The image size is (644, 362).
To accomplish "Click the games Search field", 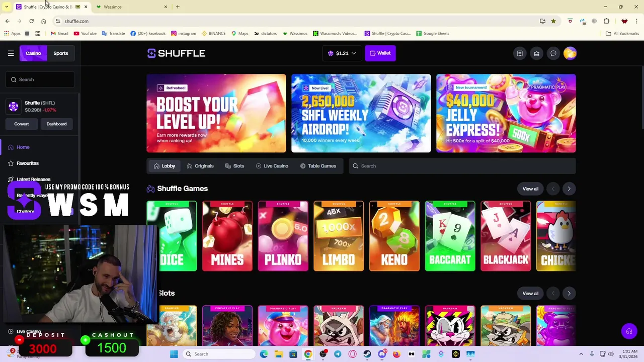I will pyautogui.click(x=462, y=166).
